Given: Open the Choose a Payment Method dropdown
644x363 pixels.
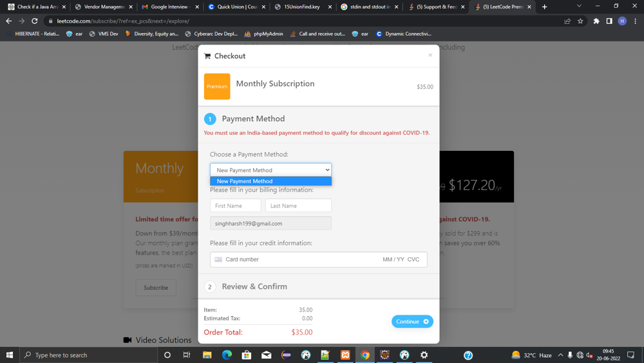Looking at the screenshot, I should click(270, 170).
